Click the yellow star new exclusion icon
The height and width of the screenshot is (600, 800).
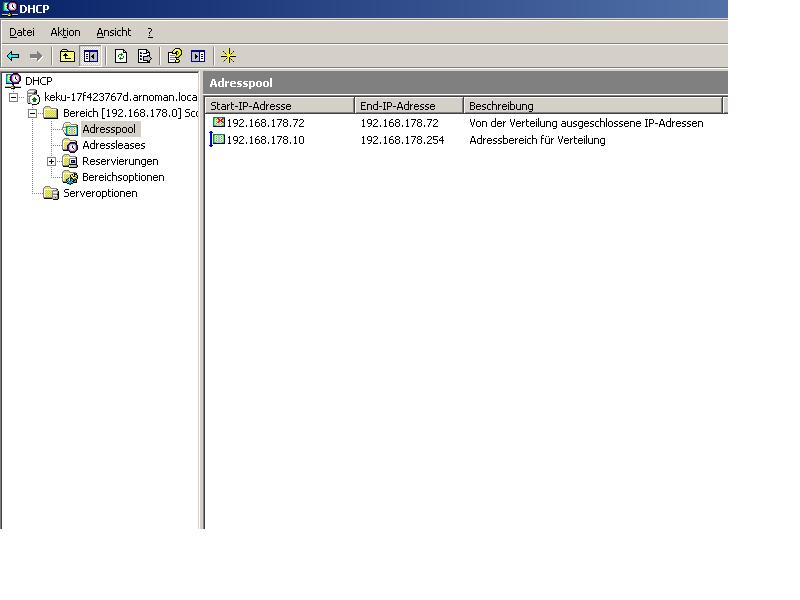(228, 56)
